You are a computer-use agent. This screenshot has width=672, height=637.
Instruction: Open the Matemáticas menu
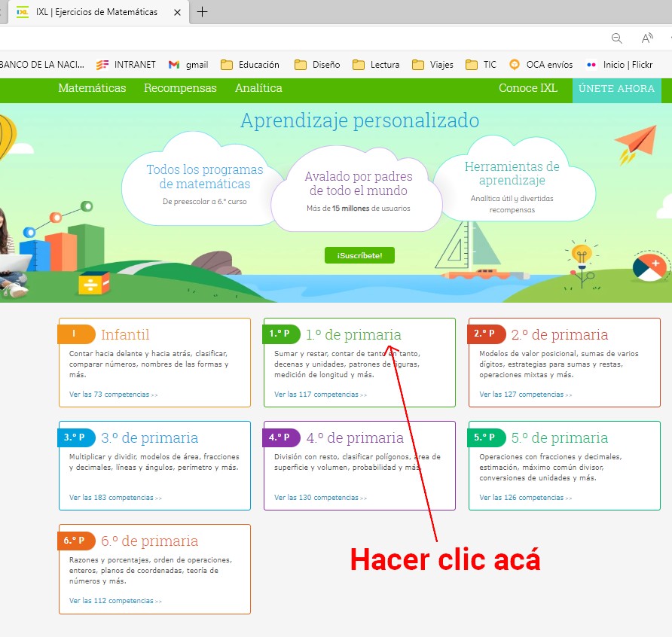tap(92, 88)
